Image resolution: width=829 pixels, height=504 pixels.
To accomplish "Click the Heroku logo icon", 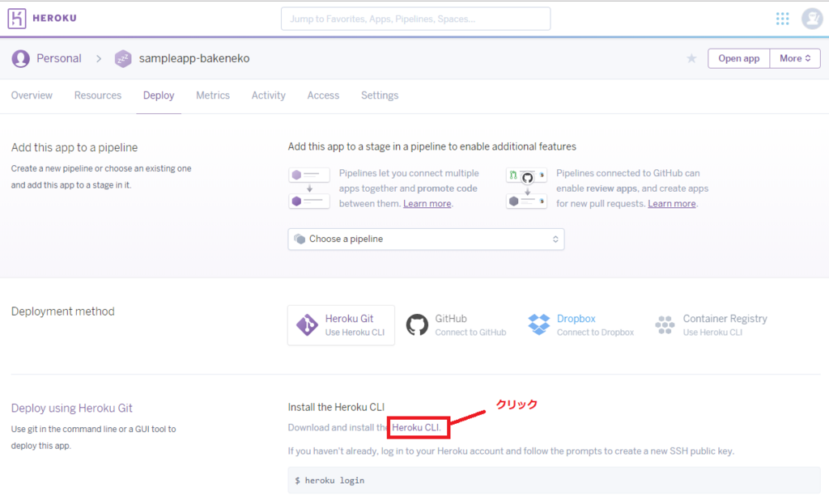I will coord(17,19).
